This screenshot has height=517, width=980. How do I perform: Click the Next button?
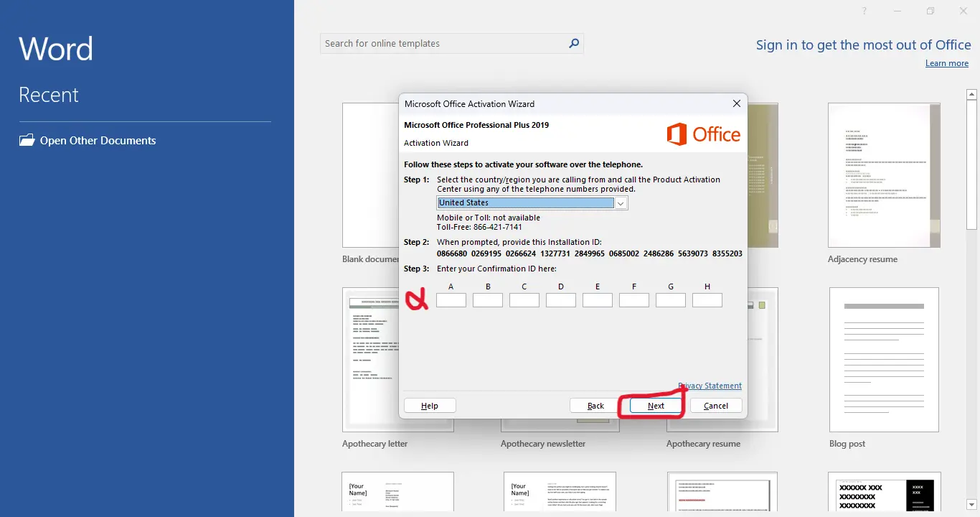656,406
